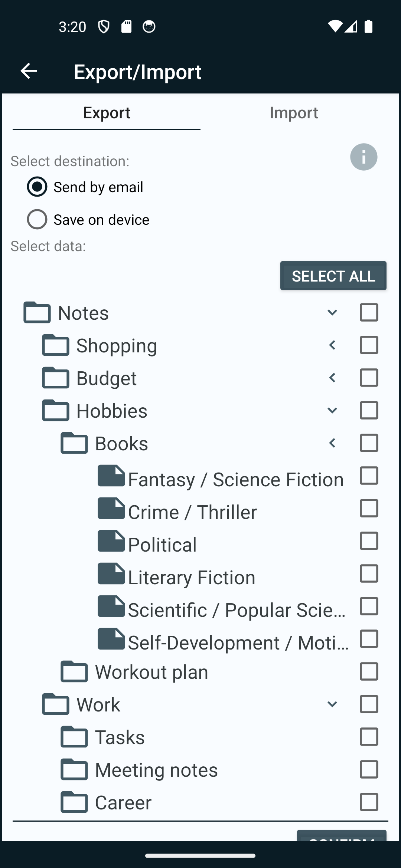This screenshot has height=868, width=401.
Task: Click the Shopping folder icon
Action: pos(56,345)
